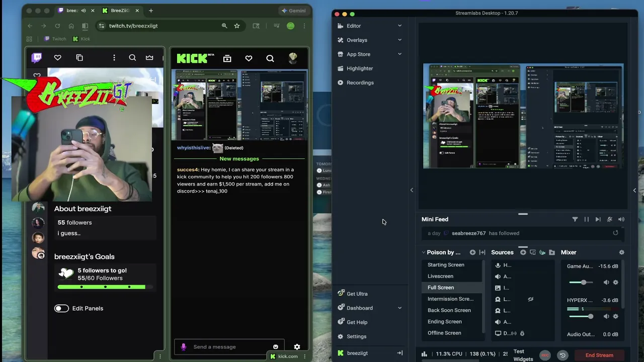Image resolution: width=644 pixels, height=362 pixels.
Task: Open the Twitch Prime crown icon
Action: (149, 58)
